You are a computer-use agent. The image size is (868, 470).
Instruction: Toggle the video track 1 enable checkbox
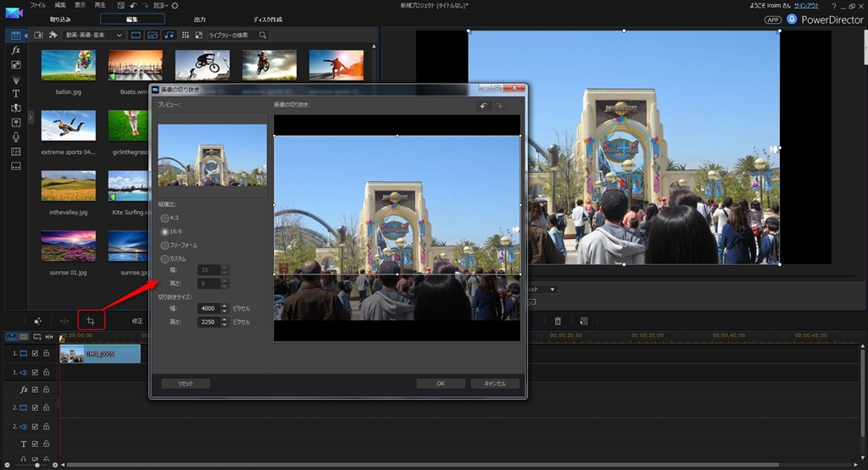pos(35,353)
